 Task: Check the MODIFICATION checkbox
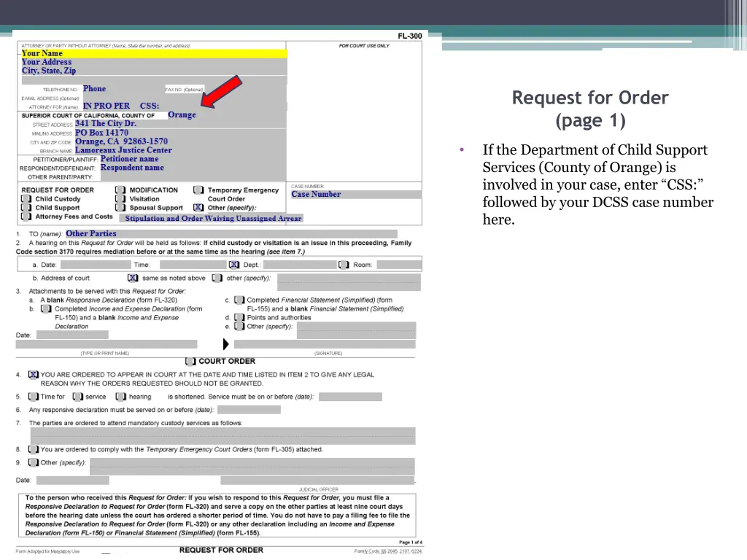click(x=120, y=190)
